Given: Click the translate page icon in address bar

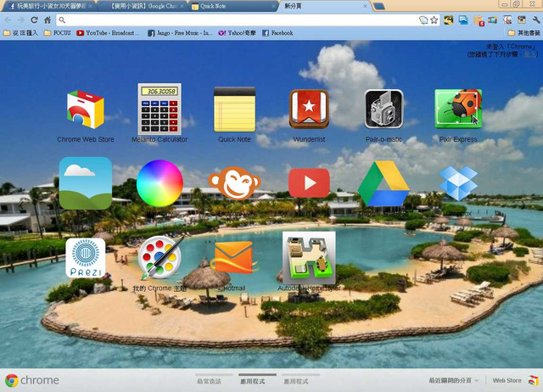Looking at the screenshot, I should [423, 20].
